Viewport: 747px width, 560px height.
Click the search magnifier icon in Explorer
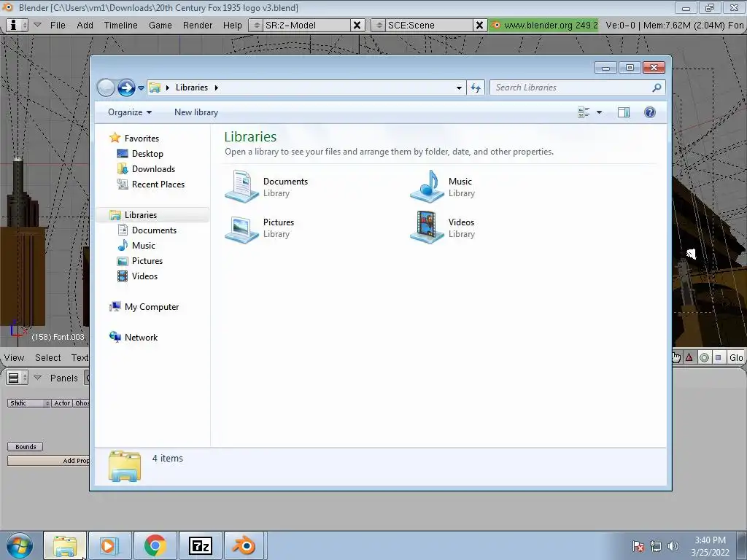657,87
